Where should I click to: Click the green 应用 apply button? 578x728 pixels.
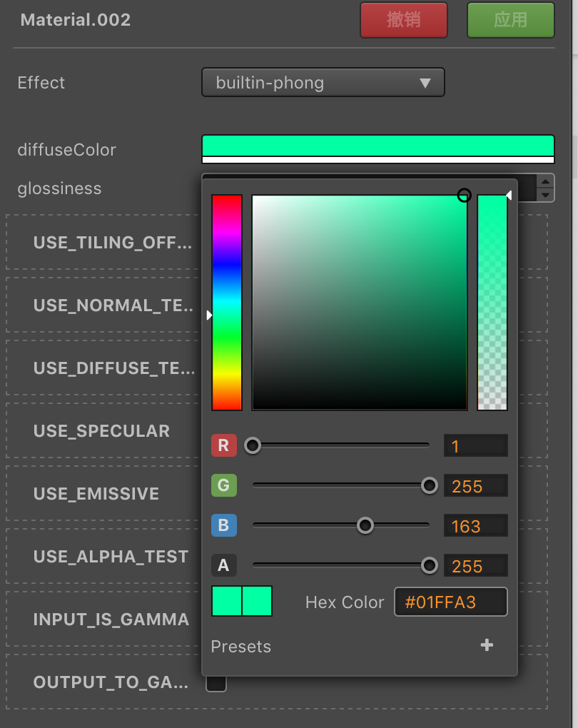510,20
